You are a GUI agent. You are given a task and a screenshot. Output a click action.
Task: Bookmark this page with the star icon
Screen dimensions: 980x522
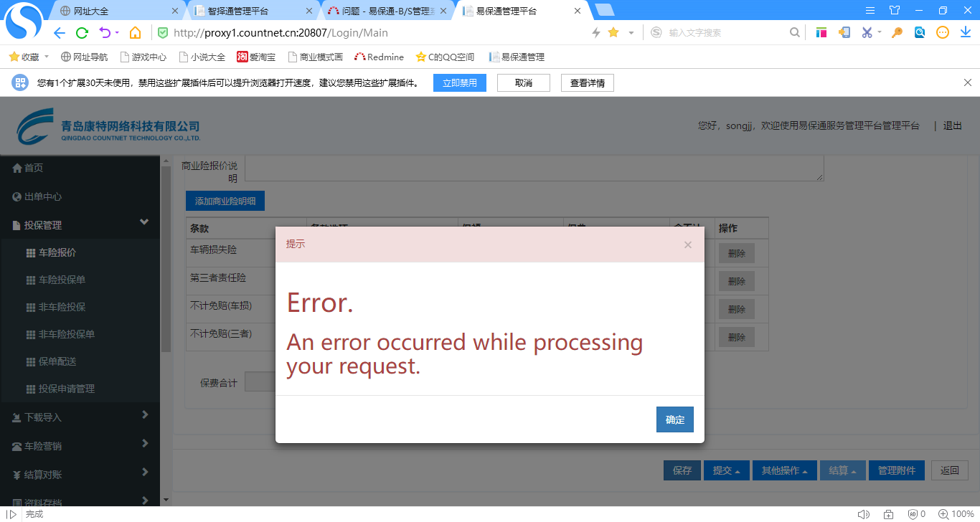click(613, 32)
